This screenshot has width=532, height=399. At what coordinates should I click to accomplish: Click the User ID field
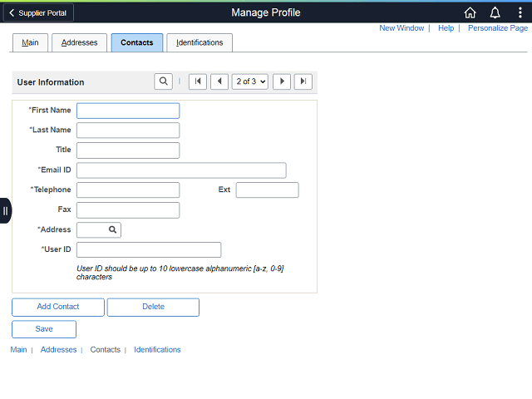(x=149, y=249)
